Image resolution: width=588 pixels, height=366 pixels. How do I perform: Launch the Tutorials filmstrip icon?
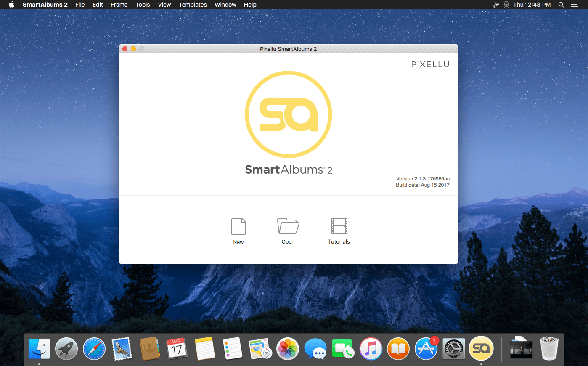point(339,226)
